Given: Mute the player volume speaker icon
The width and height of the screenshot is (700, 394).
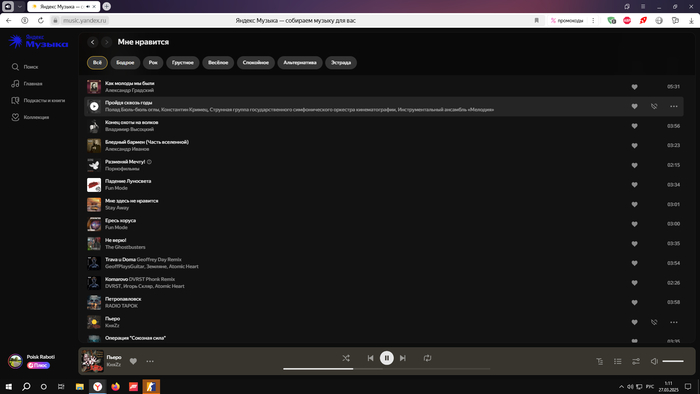Looking at the screenshot, I should (x=654, y=361).
